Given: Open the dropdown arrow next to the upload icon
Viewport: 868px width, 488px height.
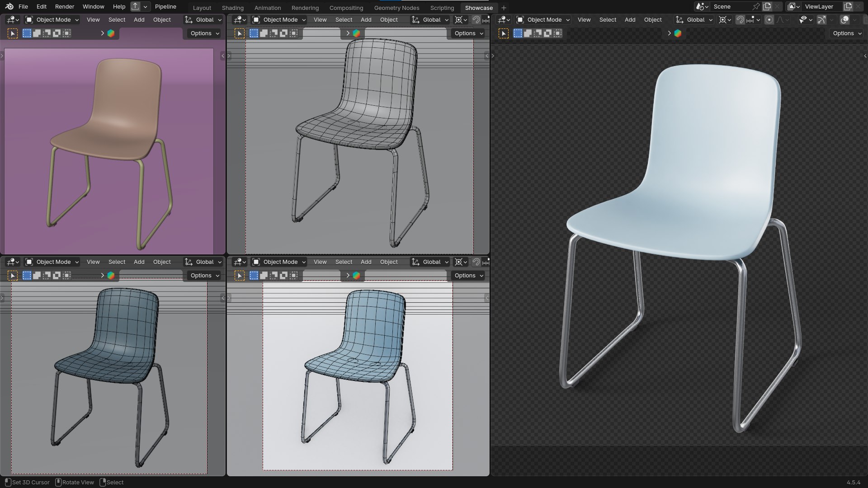Looking at the screenshot, I should click(x=146, y=6).
